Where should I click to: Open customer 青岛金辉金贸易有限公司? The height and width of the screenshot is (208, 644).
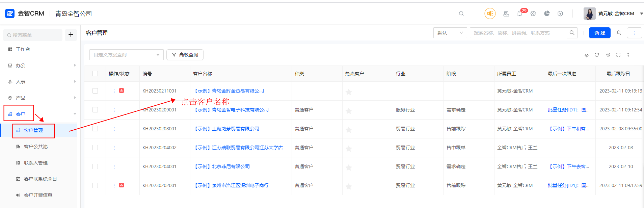[x=229, y=91]
